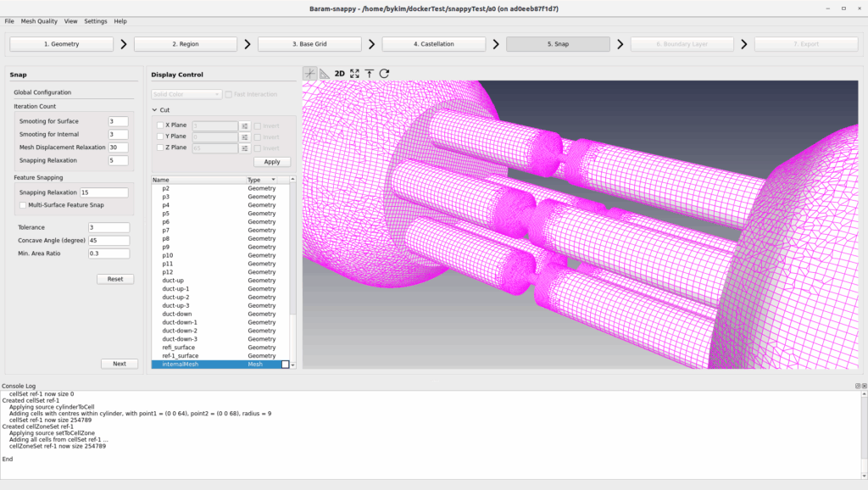Viewport: 868px width, 490px height.
Task: Open Z Plane slider settings icon
Action: pyautogui.click(x=244, y=148)
